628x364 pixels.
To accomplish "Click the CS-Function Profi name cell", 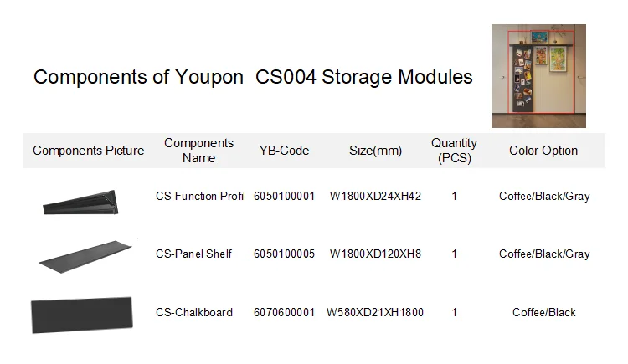I will [199, 197].
